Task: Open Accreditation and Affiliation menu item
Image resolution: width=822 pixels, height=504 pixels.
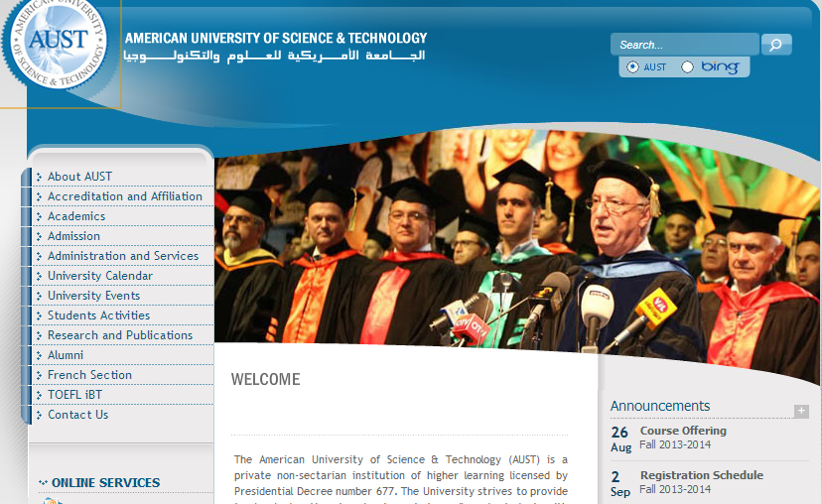Action: pyautogui.click(x=125, y=196)
